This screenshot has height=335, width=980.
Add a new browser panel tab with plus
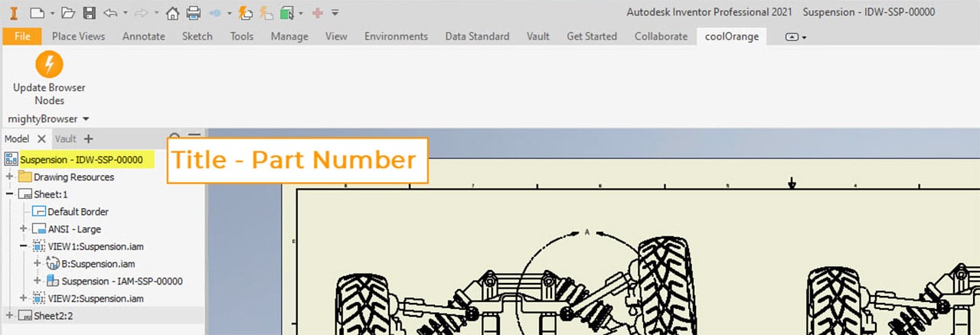pos(88,138)
